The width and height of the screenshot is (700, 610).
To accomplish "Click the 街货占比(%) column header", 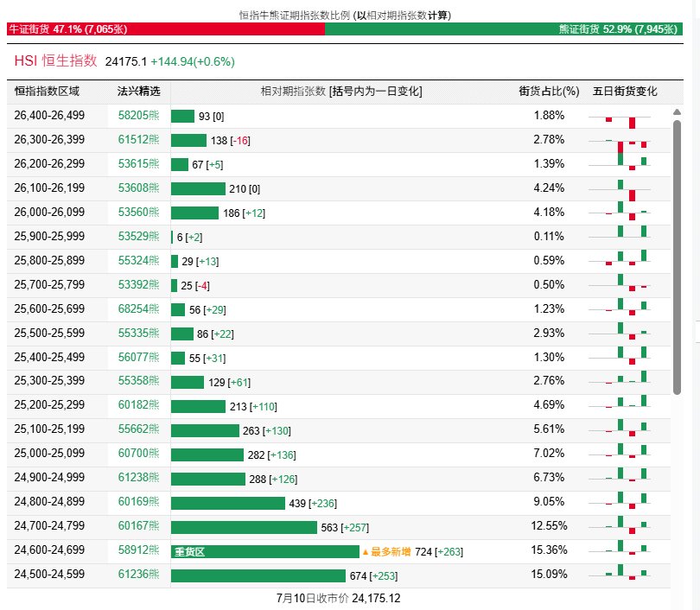I will [549, 92].
